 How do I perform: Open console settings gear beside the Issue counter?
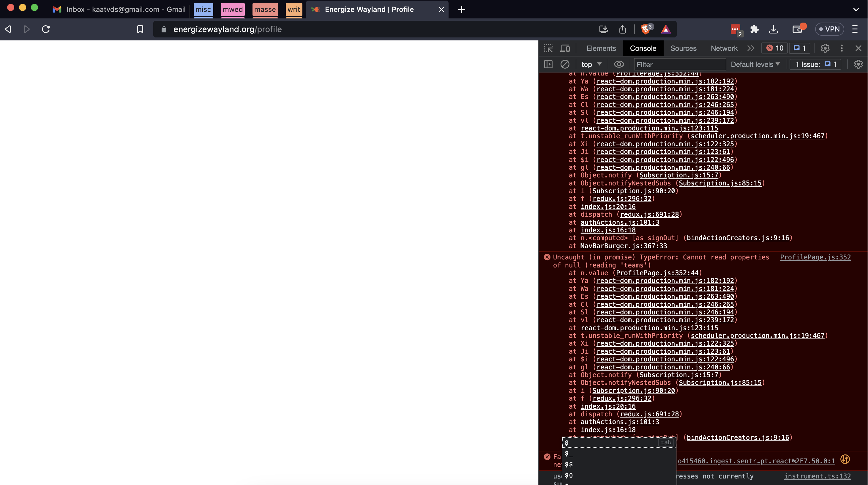(858, 64)
